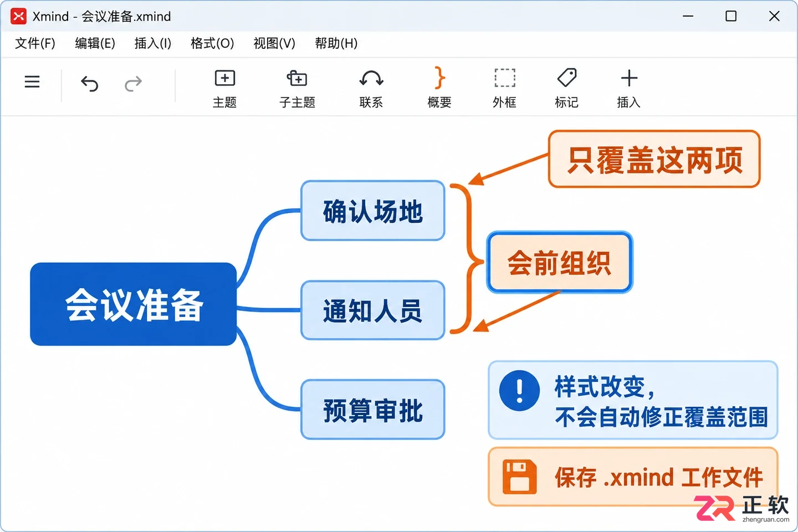Open the 编辑(E) menu
This screenshot has width=798, height=532.
click(95, 43)
